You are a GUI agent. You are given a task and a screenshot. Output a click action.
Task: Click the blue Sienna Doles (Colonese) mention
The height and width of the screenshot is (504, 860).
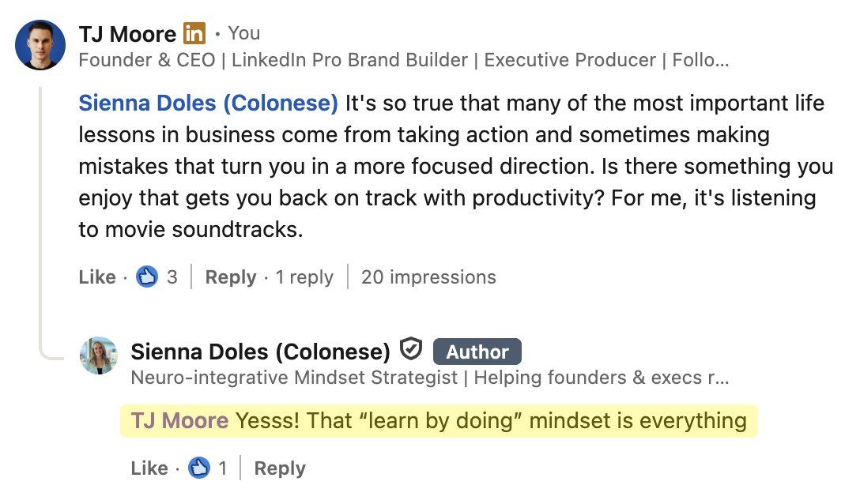[x=208, y=103]
